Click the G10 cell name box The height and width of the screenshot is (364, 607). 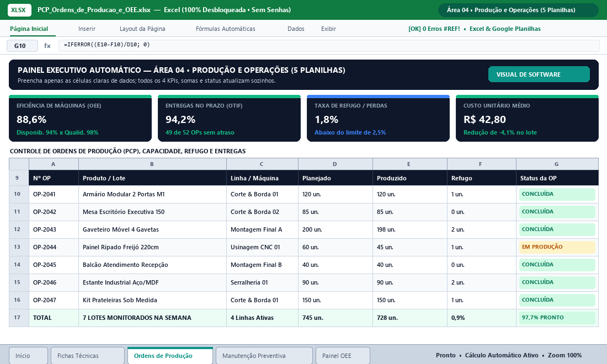(23, 46)
